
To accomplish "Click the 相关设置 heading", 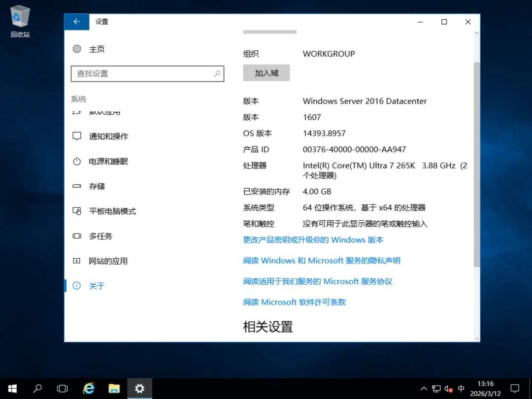I will pos(268,327).
